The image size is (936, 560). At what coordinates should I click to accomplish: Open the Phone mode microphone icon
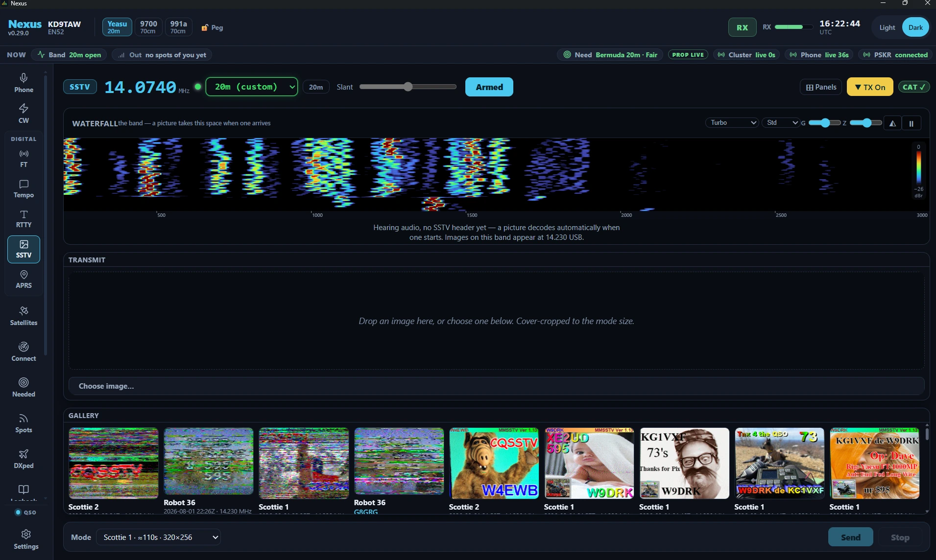click(x=24, y=78)
